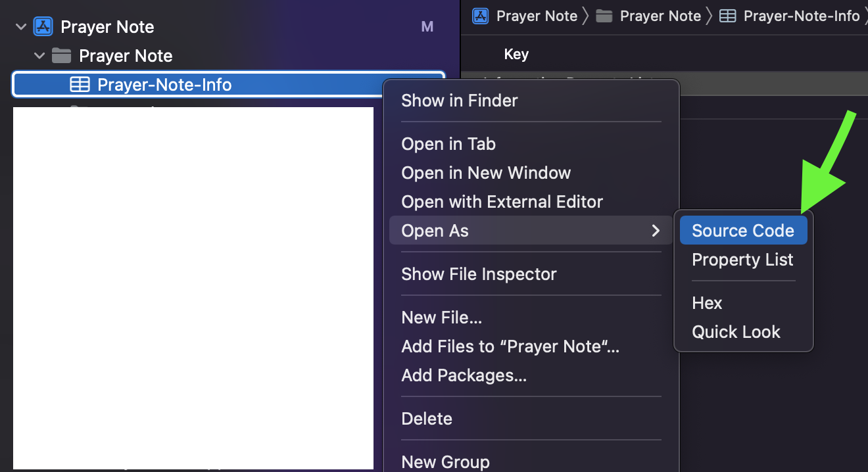Click Prayer-Note-Info in breadcrumb

[x=802, y=16]
